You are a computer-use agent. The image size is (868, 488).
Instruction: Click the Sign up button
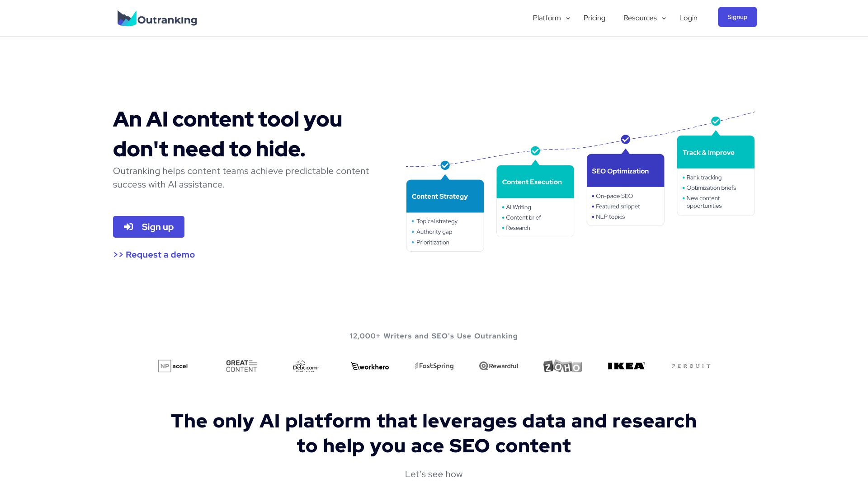tap(148, 226)
